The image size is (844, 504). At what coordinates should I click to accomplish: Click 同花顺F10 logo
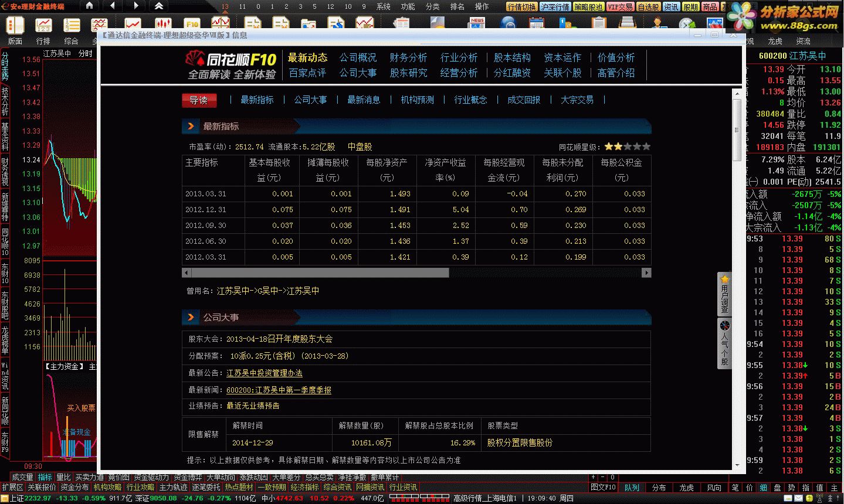231,66
